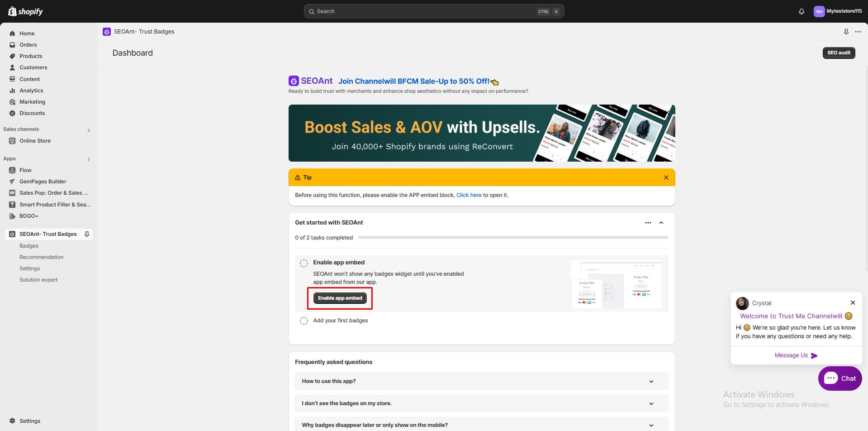Open the Badges page in SEOAnt menu
Image resolution: width=868 pixels, height=431 pixels.
pos(28,245)
